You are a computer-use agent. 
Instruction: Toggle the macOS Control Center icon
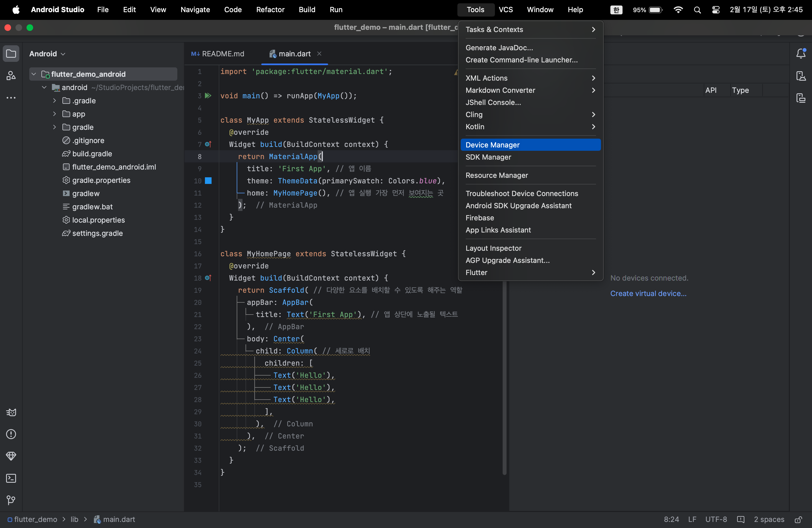pos(716,10)
